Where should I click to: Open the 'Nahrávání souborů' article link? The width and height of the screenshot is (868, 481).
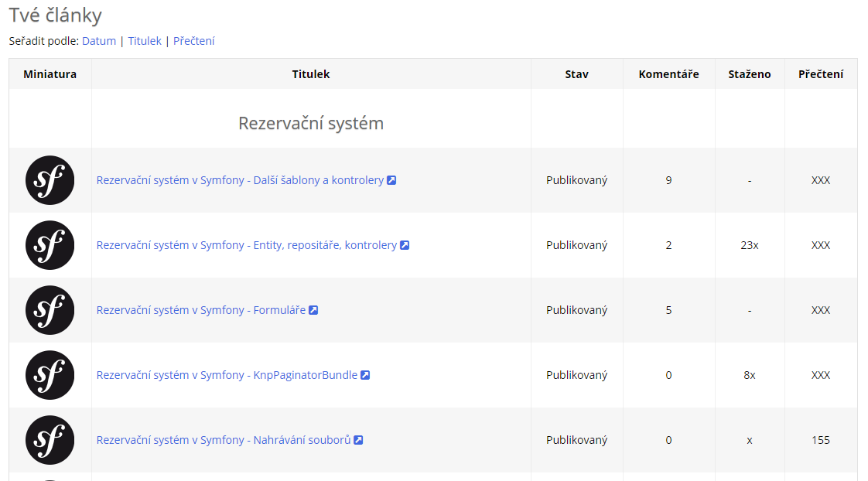click(x=223, y=440)
